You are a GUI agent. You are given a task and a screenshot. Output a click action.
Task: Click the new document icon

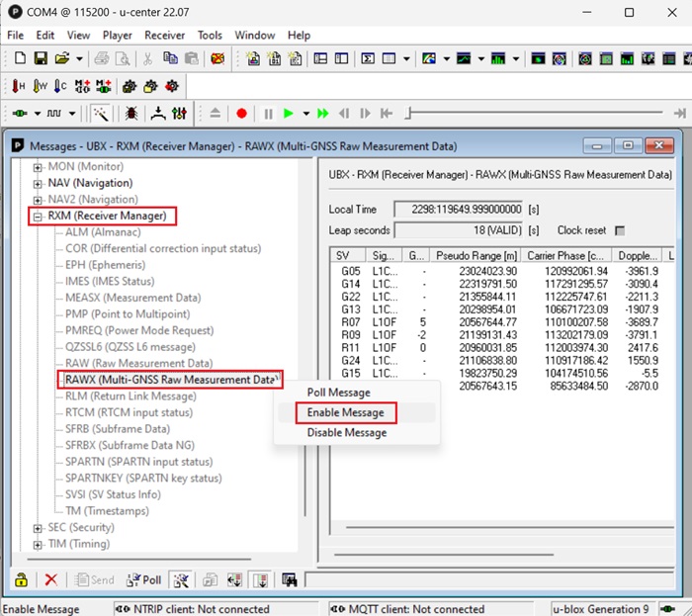coord(19,59)
